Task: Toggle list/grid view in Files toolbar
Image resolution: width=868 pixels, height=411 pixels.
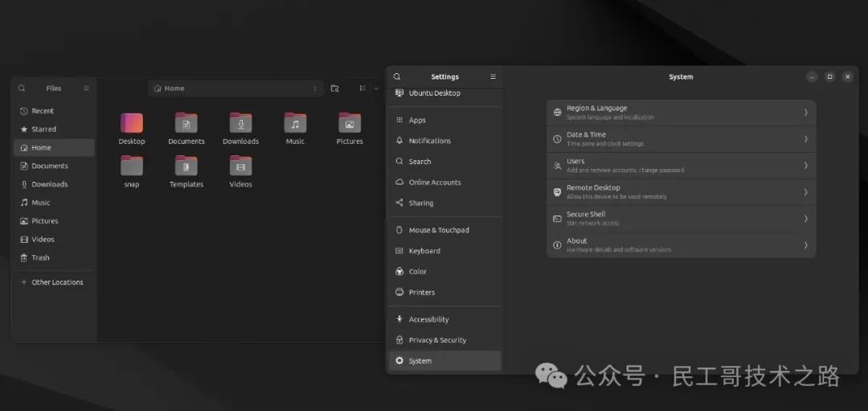Action: tap(362, 88)
